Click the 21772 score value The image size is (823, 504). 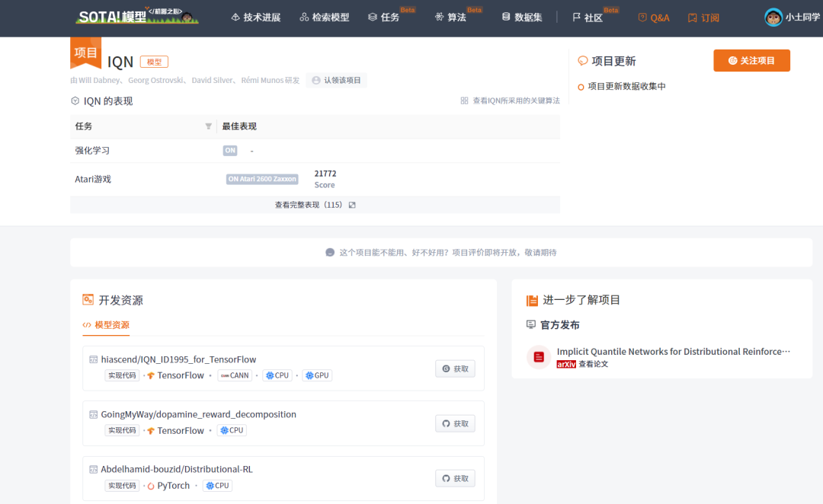tap(325, 174)
